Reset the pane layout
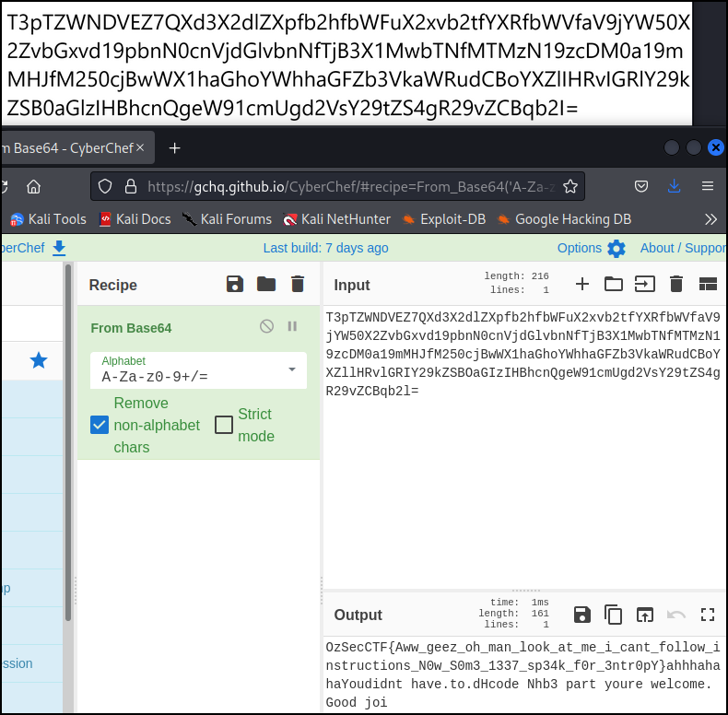Viewport: 728px width, 715px height. [x=707, y=284]
